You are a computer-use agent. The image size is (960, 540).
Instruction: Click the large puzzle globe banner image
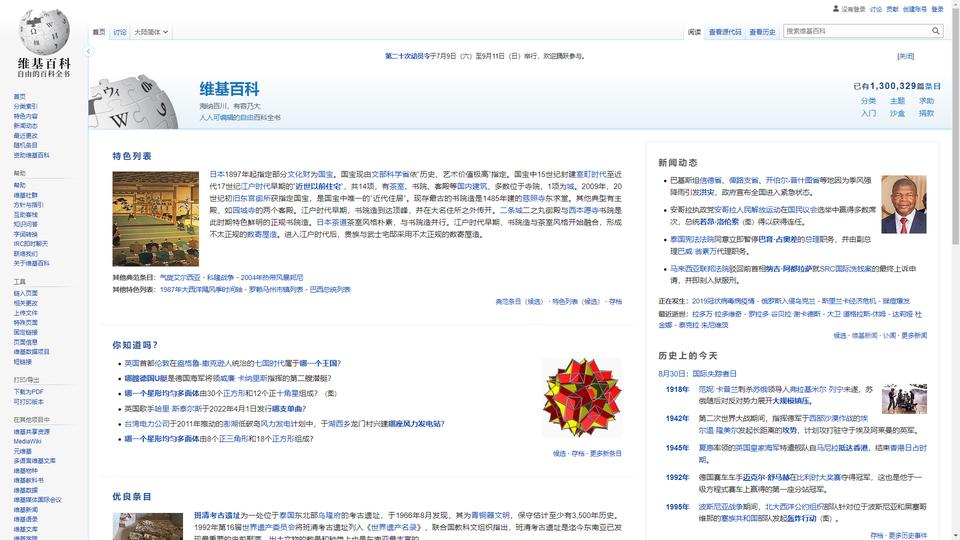tap(133, 102)
